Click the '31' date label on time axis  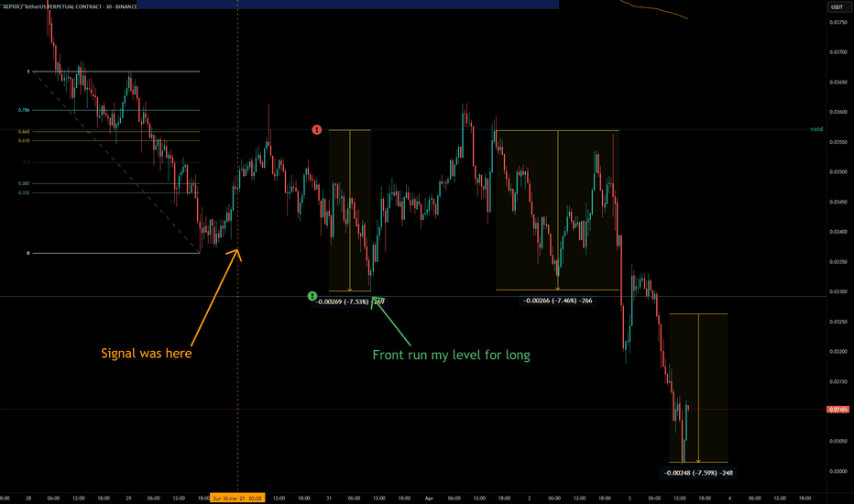329,498
